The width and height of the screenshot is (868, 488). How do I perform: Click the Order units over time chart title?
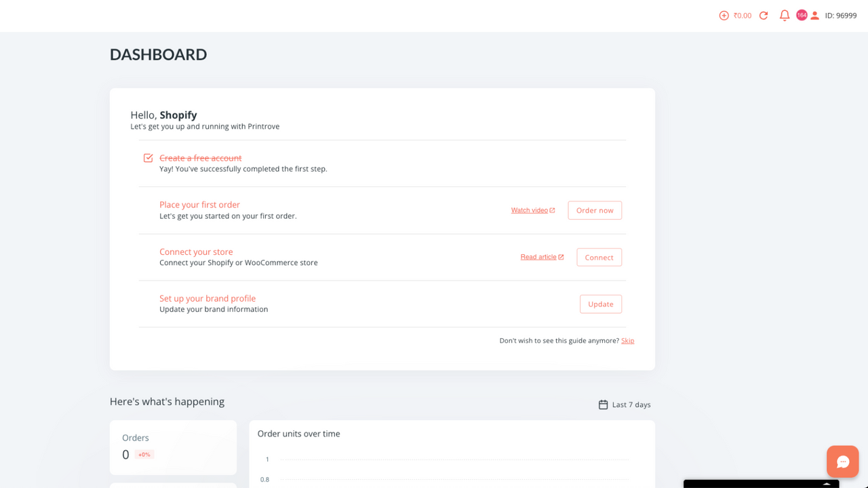(x=299, y=434)
